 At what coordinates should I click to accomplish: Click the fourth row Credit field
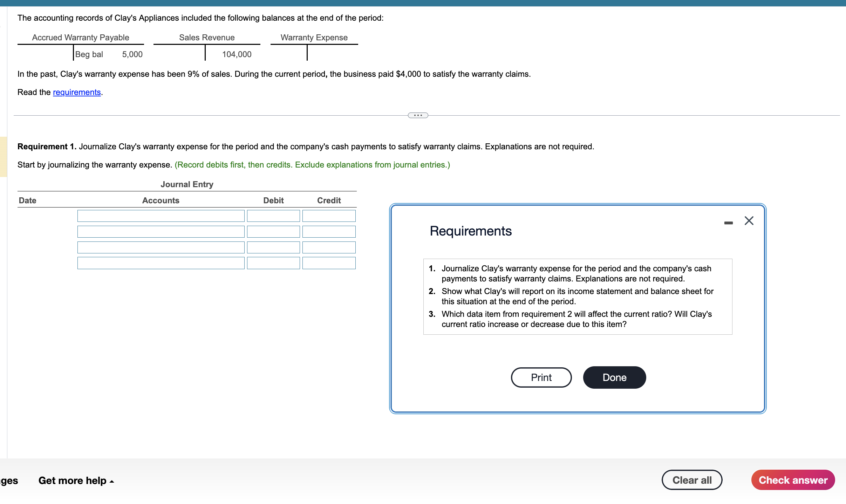tap(328, 263)
